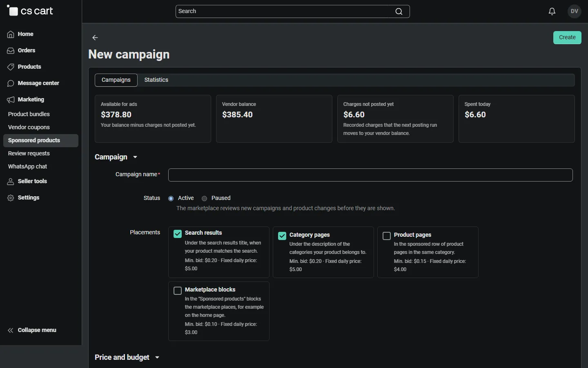Uncheck the Search results placement
The width and height of the screenshot is (588, 368).
click(178, 234)
